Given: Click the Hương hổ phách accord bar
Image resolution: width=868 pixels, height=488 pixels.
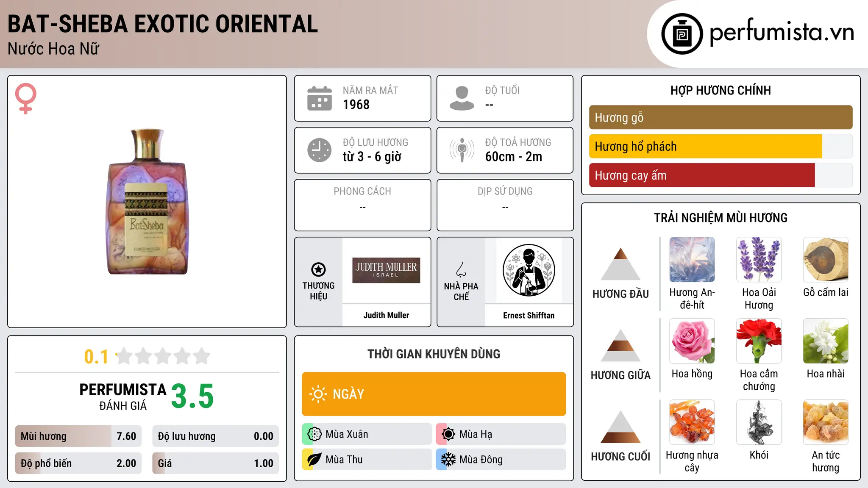Looking at the screenshot, I should click(721, 146).
